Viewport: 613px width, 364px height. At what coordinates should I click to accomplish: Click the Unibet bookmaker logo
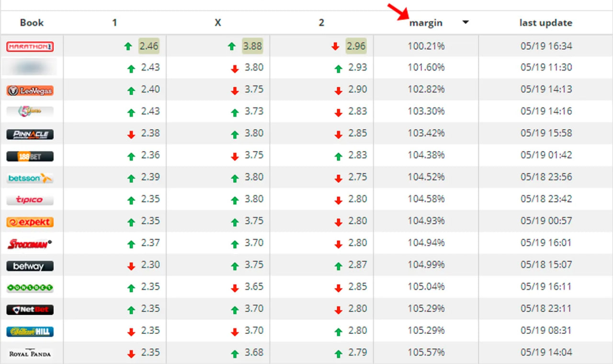coord(30,288)
